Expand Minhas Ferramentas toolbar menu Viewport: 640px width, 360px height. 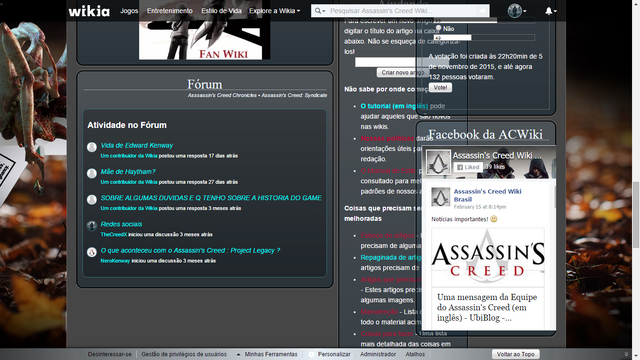click(x=267, y=354)
